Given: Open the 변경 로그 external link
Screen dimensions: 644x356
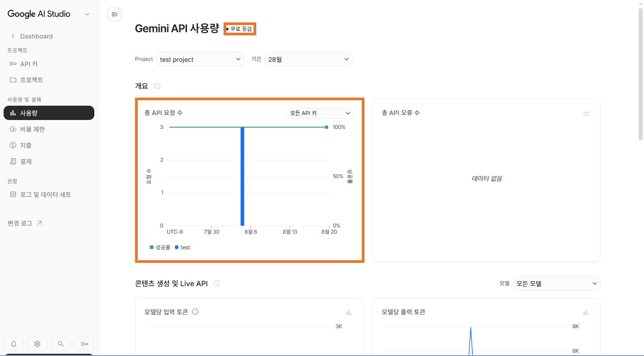Looking at the screenshot, I should click(x=25, y=223).
